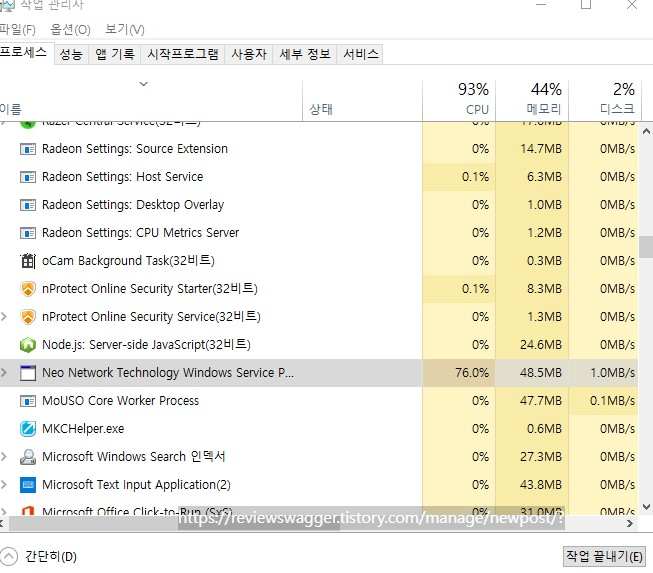Switch to the 세부 정보 tab

point(304,54)
